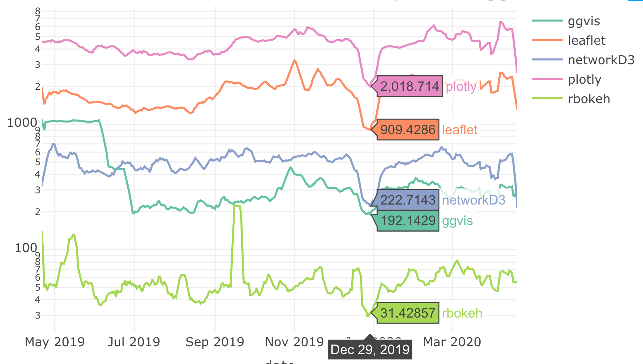643x364 pixels.
Task: Toggle the rbokeh legend entry
Action: coord(589,99)
